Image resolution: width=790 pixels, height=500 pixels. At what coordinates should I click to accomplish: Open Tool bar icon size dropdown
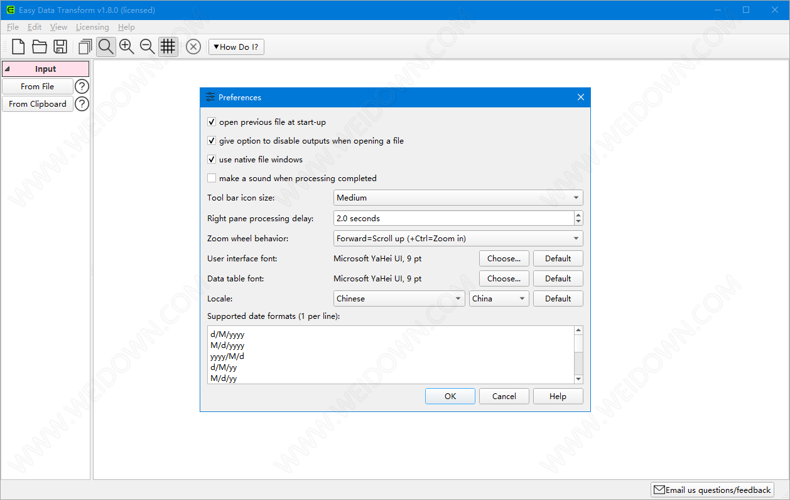point(458,198)
